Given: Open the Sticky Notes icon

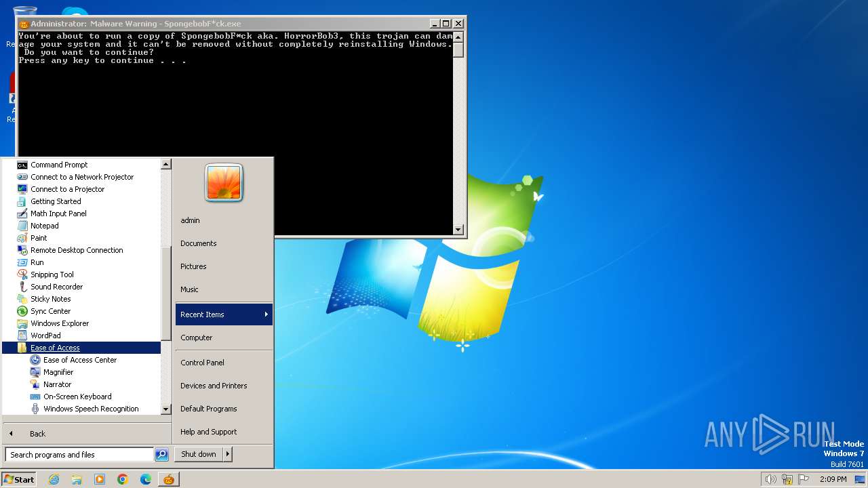Looking at the screenshot, I should 22,299.
